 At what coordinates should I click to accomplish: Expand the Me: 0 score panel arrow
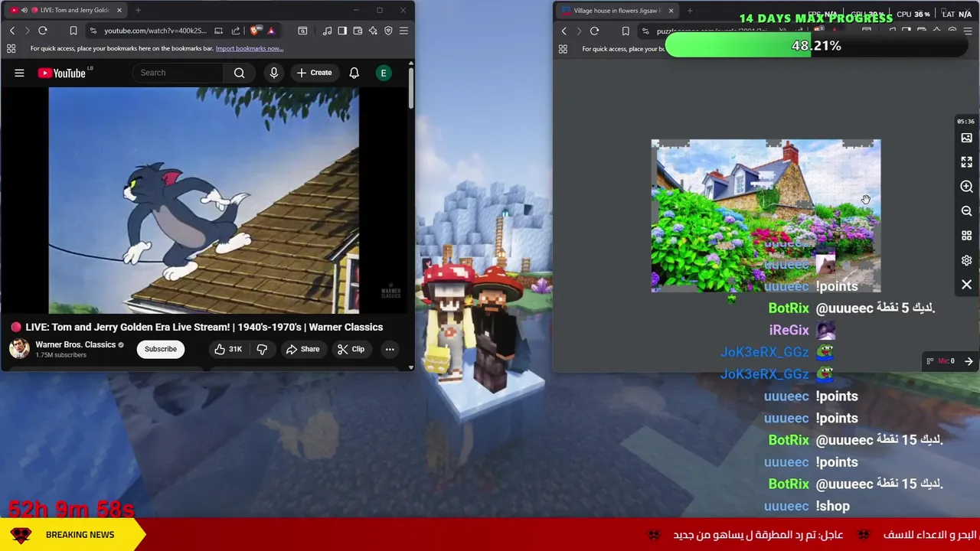(969, 361)
